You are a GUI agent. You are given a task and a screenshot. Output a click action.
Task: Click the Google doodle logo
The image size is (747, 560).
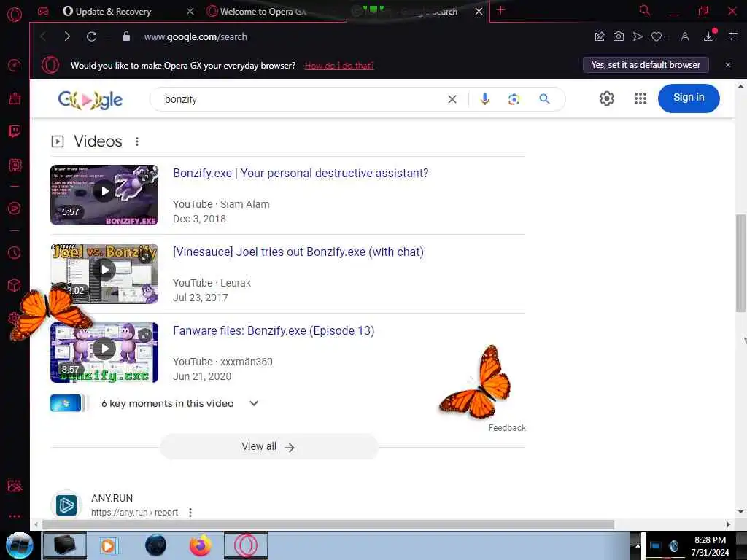(x=90, y=99)
